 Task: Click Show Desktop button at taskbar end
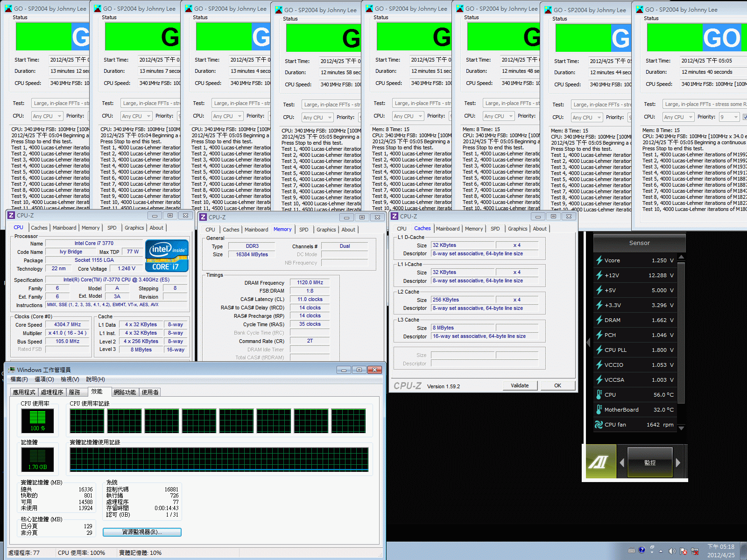pyautogui.click(x=744, y=551)
